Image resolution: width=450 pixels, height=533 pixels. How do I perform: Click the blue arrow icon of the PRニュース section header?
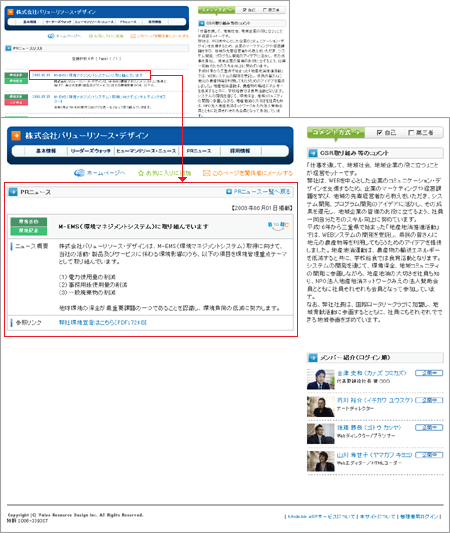point(13,192)
